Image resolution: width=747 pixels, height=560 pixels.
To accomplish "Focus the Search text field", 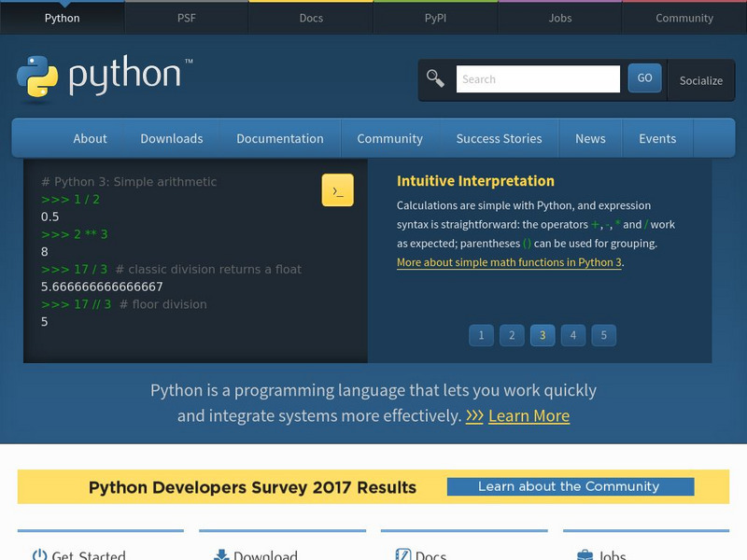I will click(x=538, y=79).
